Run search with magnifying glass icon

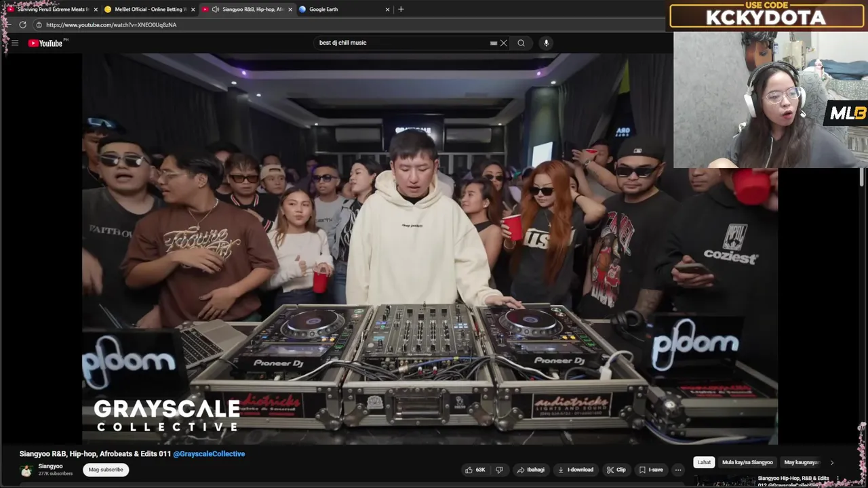[521, 43]
